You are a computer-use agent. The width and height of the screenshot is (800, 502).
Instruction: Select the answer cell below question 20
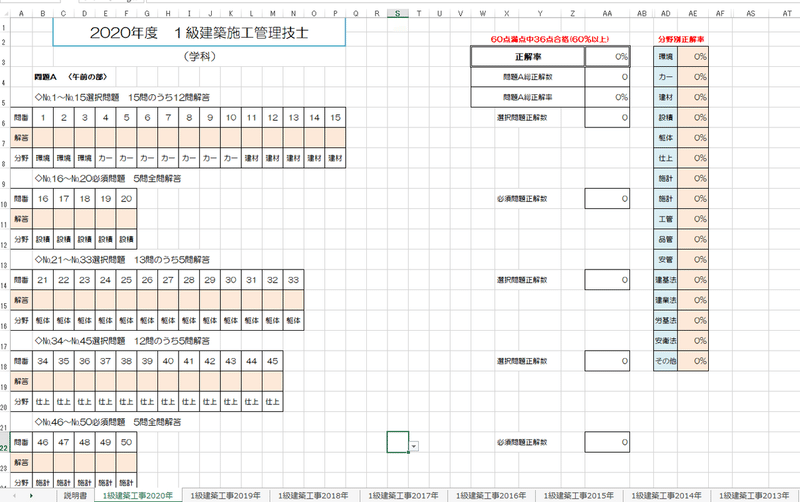click(x=127, y=219)
